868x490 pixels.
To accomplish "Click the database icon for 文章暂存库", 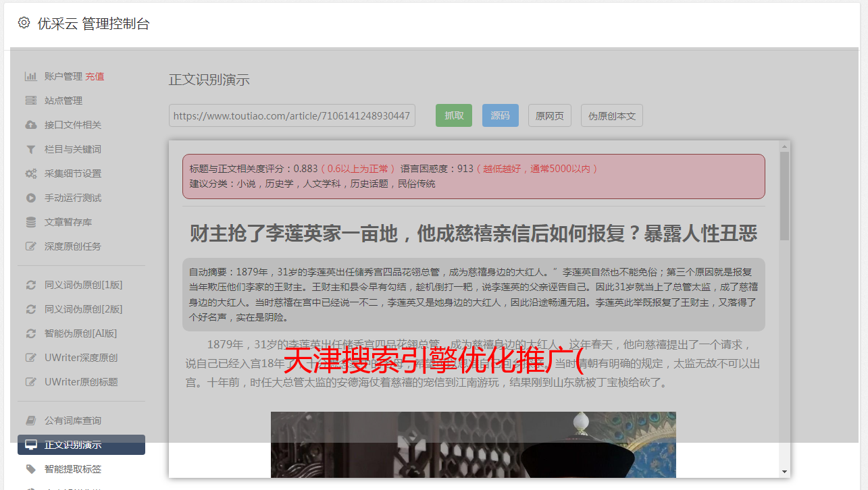I will point(30,222).
